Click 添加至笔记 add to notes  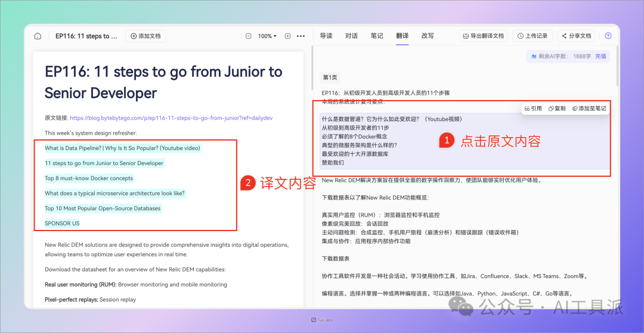(589, 108)
